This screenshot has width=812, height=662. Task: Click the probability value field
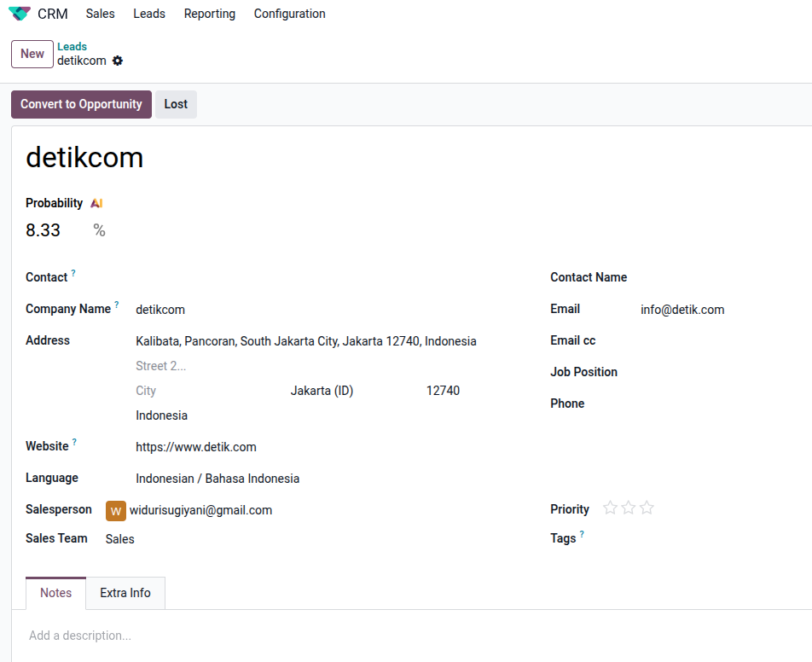tap(51, 230)
